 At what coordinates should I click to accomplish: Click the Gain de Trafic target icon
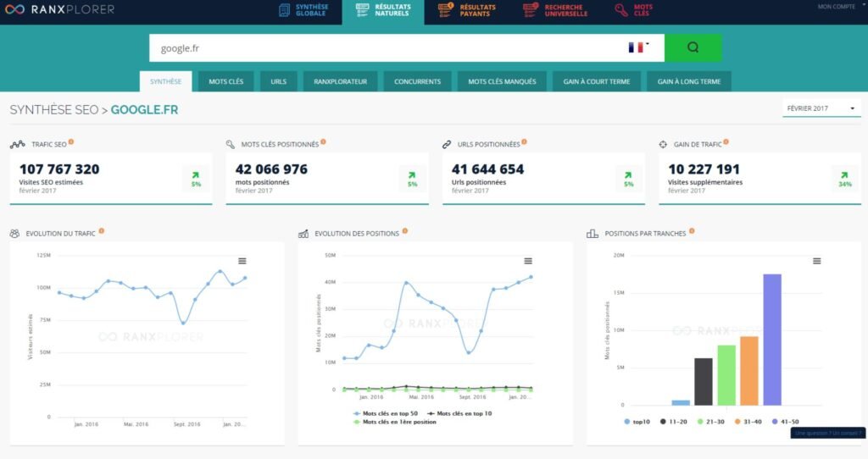(x=663, y=144)
